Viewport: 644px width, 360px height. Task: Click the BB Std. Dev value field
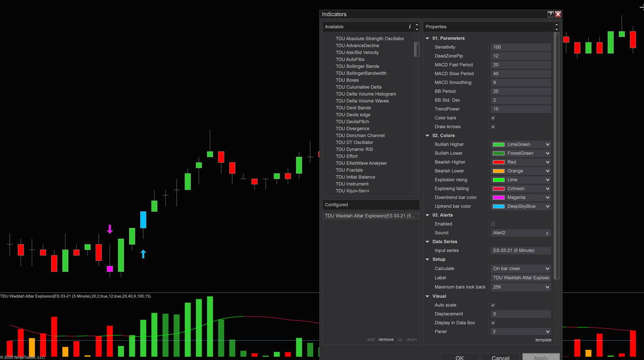point(521,100)
